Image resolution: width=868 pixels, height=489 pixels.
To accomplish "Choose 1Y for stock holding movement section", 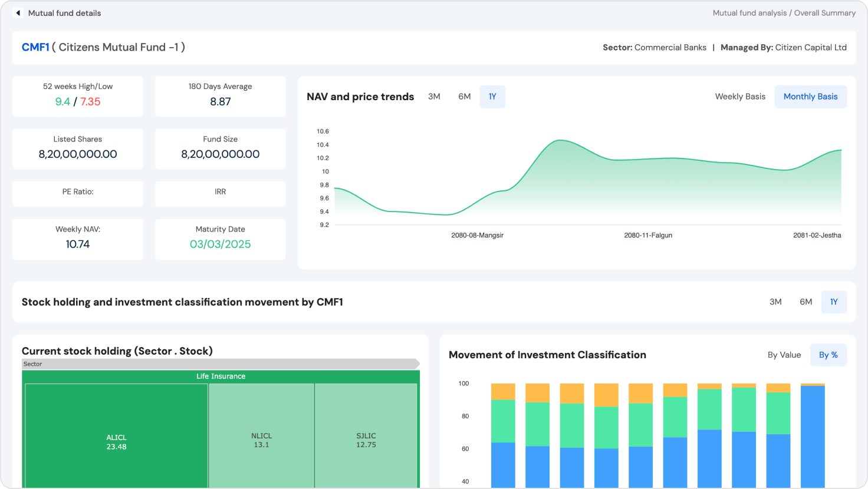I will click(x=834, y=302).
